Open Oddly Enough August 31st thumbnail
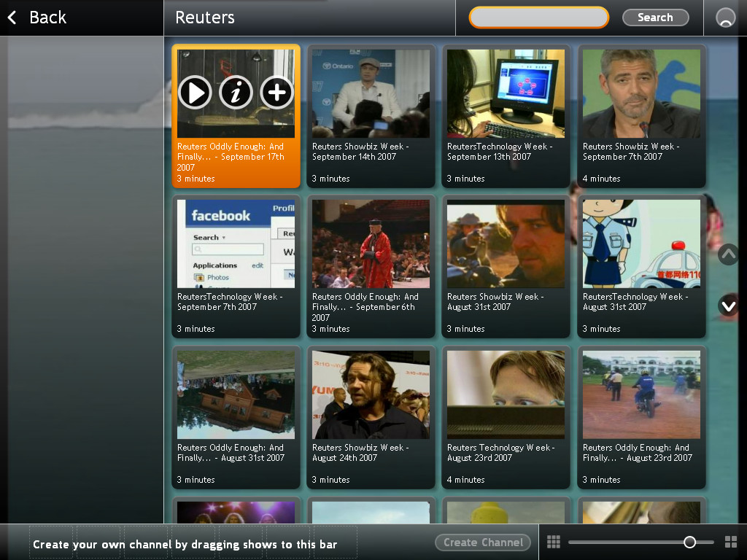Viewport: 747px width, 560px height. pos(236,394)
